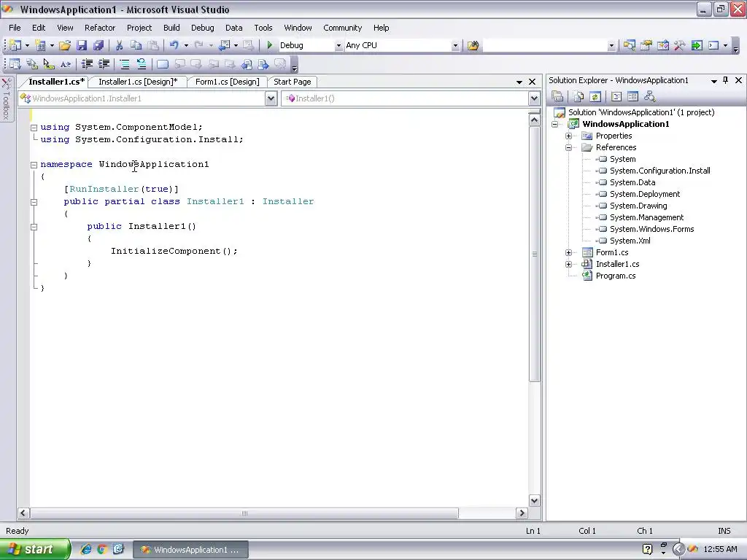
Task: Click the Add New Item toolbar icon
Action: click(41, 45)
